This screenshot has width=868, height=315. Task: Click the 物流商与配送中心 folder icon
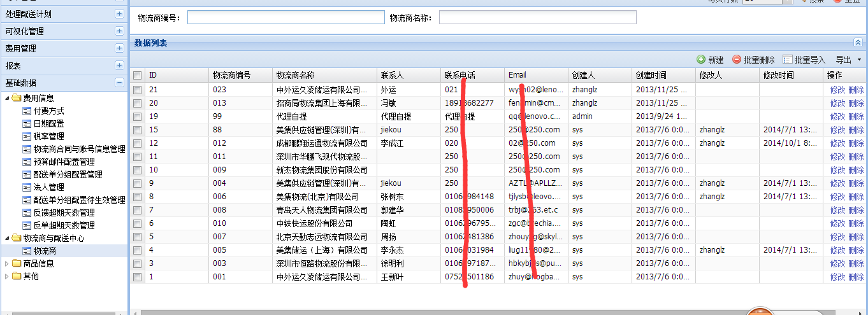coord(17,238)
